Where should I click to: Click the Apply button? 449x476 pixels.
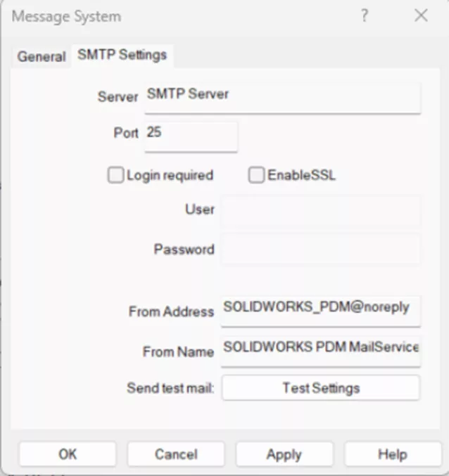pos(284,454)
